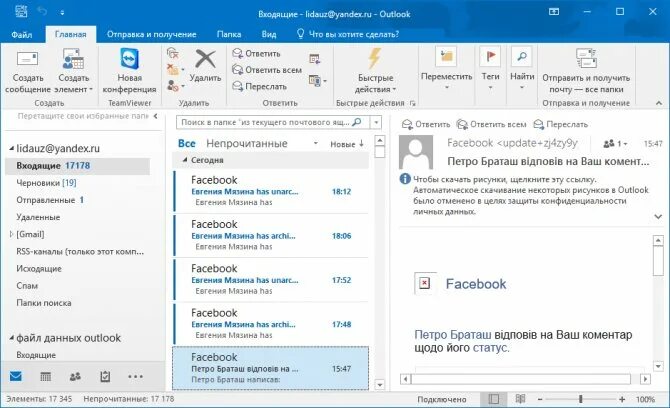Open sort order Newest dropdown
This screenshot has width=670, height=408.
click(x=347, y=144)
